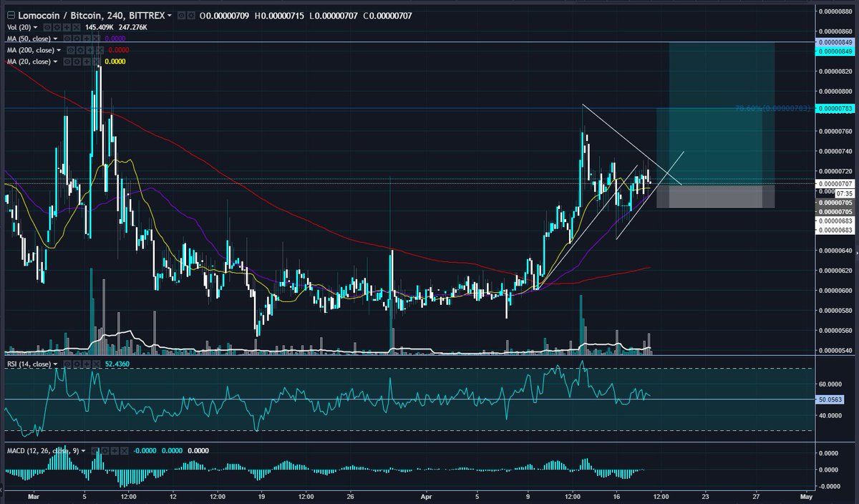Click the high price H0.00000715
859x504 pixels.
point(279,16)
